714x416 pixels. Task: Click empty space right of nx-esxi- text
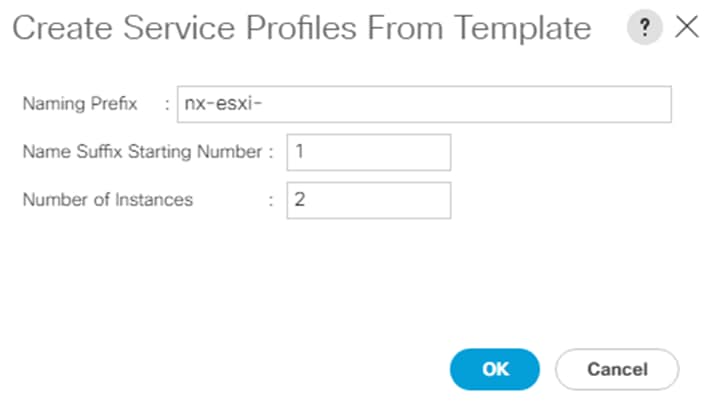pos(450,104)
